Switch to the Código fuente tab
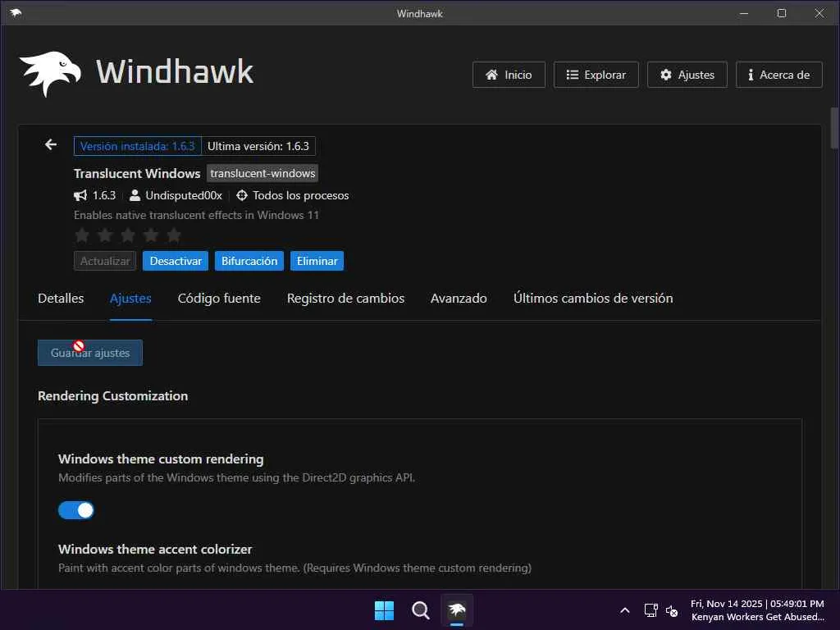Viewport: 840px width, 630px height. click(219, 299)
